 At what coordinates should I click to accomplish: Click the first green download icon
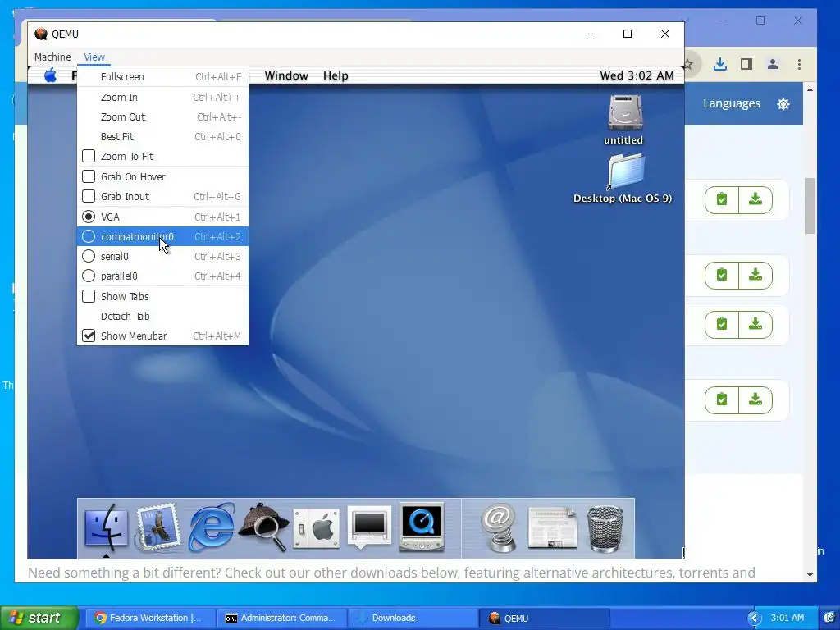(x=756, y=200)
